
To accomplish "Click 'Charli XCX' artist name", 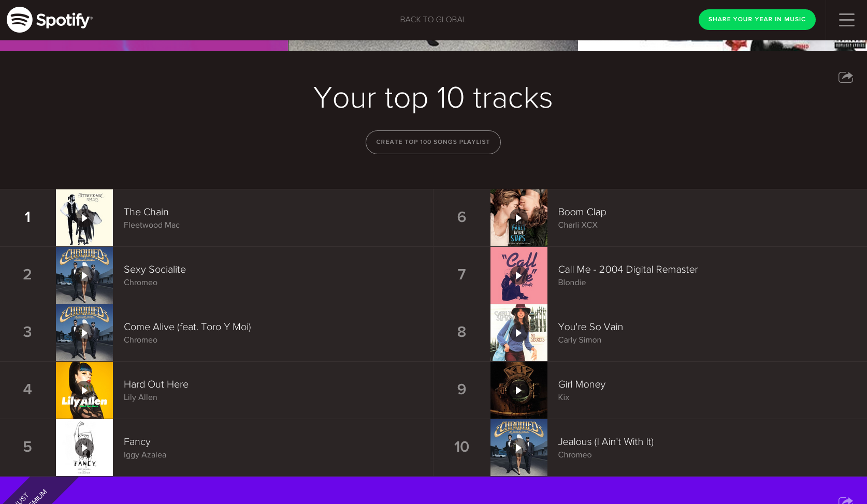I will click(x=578, y=225).
